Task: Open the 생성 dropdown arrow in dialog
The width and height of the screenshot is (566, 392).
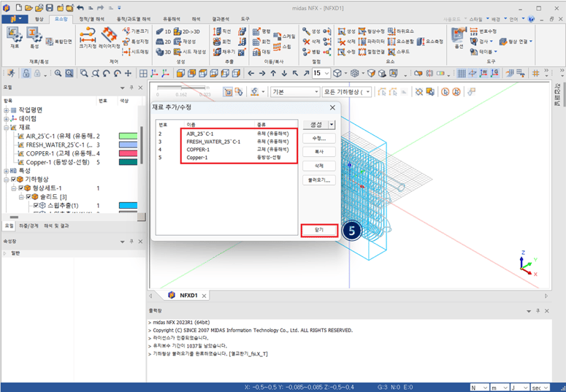Action: coord(332,125)
